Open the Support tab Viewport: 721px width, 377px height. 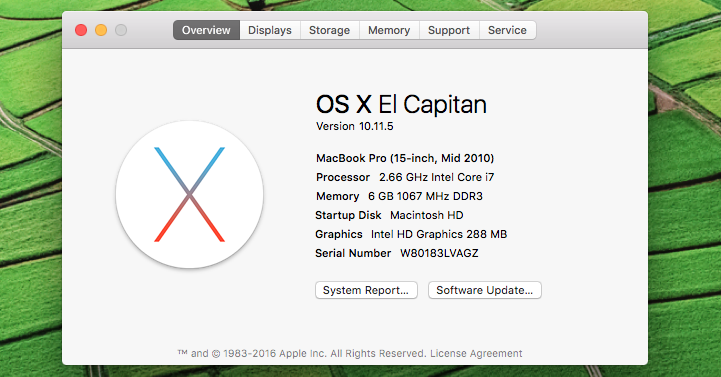[x=449, y=30]
